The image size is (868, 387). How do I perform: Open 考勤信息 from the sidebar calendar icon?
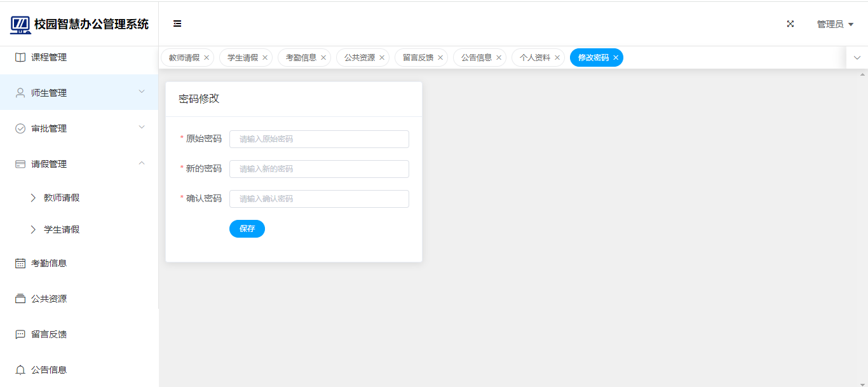click(20, 263)
